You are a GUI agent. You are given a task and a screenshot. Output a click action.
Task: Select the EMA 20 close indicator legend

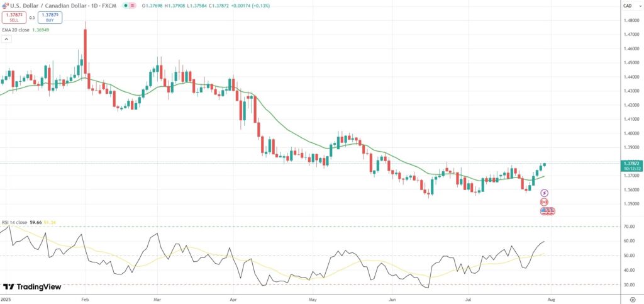[16, 30]
